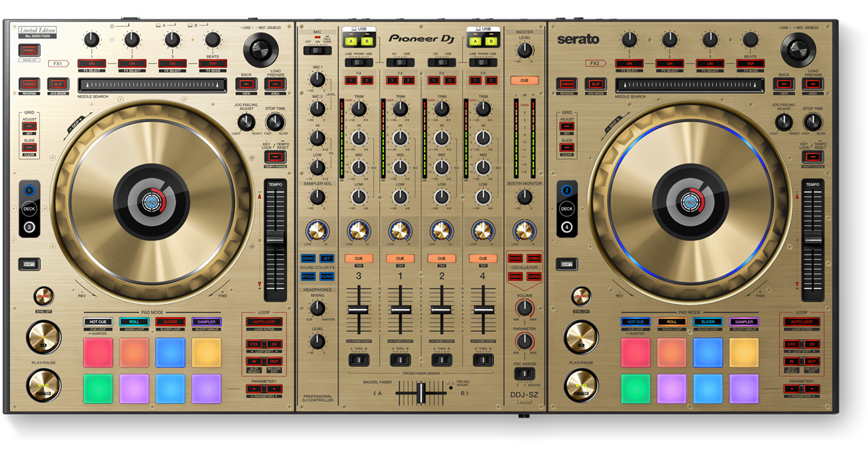Screen dimensions: 868x456
Task: Tap the left deck green performance pad
Action: [98, 388]
